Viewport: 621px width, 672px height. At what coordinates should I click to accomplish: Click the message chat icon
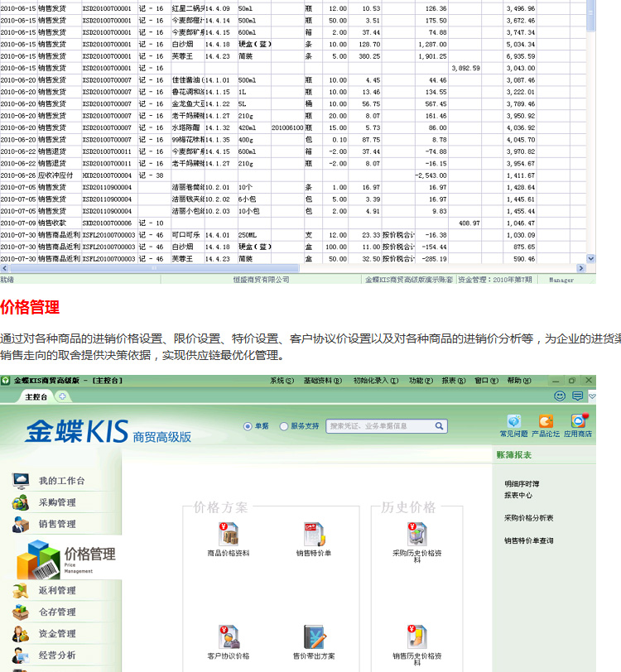(578, 396)
